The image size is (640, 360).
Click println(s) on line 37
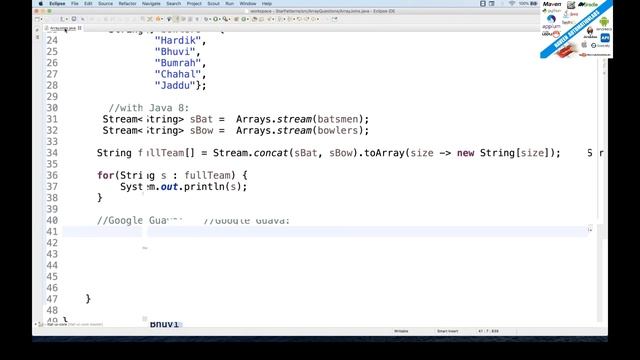(212, 187)
